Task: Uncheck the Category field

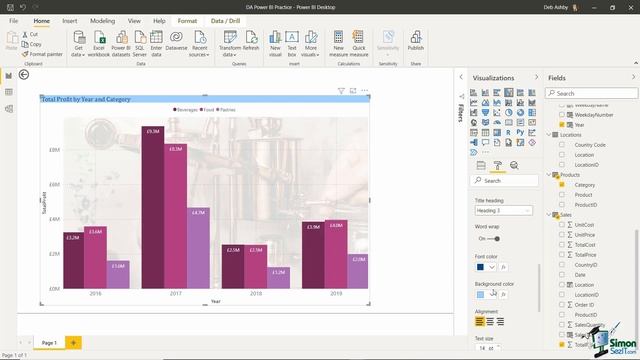Action: click(562, 185)
